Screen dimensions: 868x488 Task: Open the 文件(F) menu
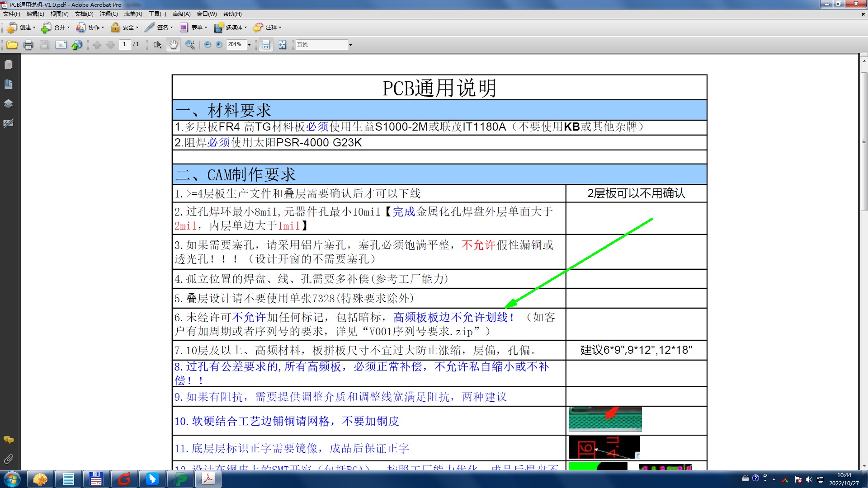[x=11, y=14]
